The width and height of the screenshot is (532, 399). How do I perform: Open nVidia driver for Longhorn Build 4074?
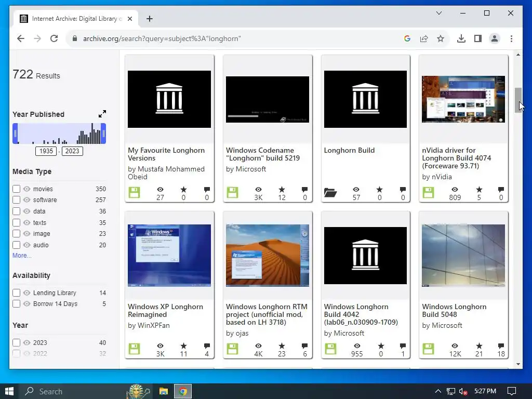pos(456,158)
